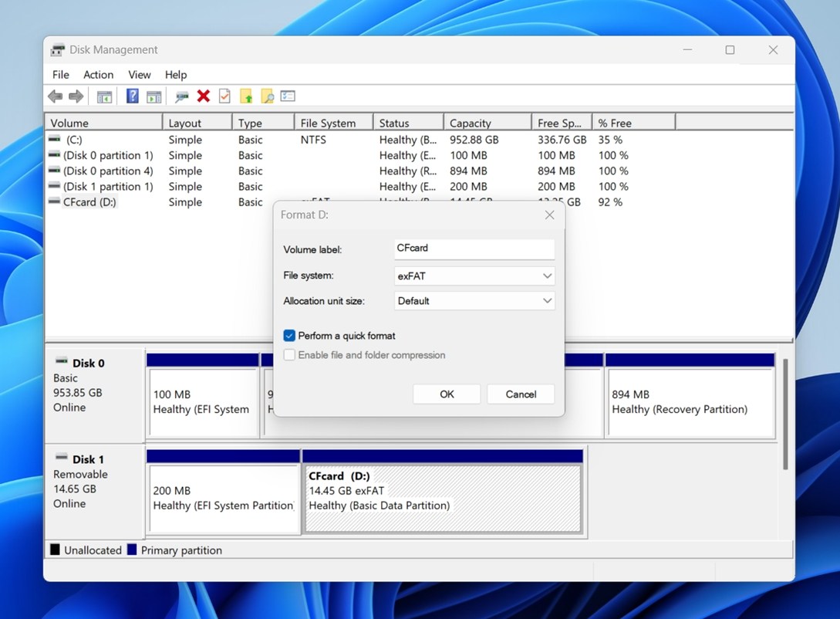The width and height of the screenshot is (840, 619).
Task: Select the CFcard (D:) volume list row
Action: click(x=160, y=202)
